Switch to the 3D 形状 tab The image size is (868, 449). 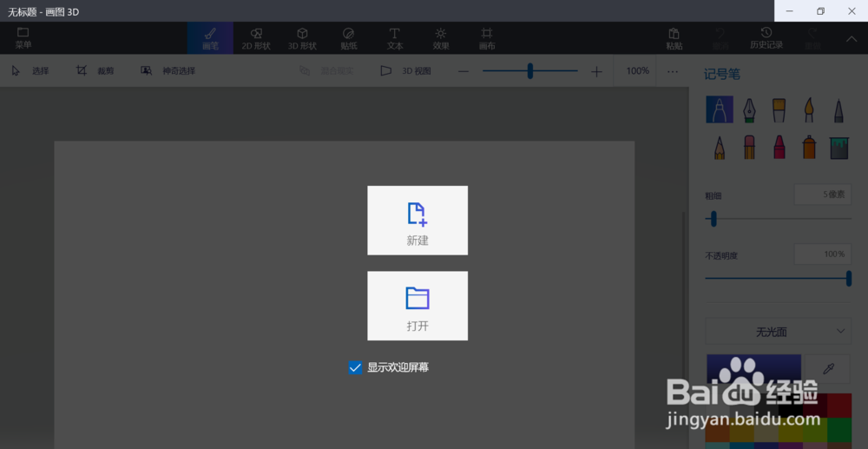[302, 38]
